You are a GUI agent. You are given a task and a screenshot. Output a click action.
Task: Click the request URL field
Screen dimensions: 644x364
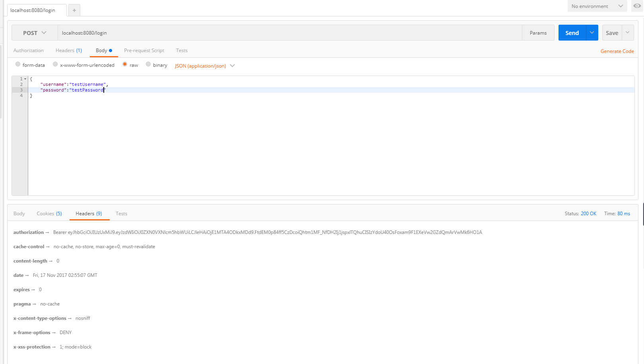tap(290, 33)
